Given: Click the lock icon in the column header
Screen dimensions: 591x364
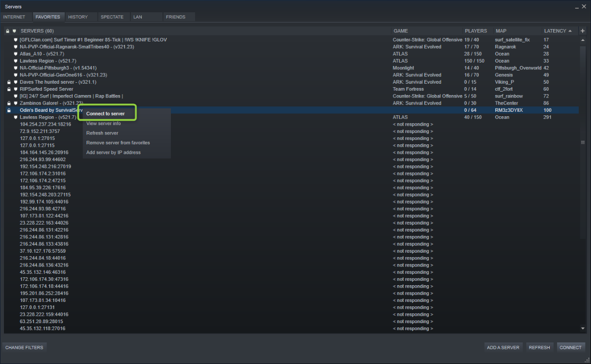Looking at the screenshot, I should (7, 31).
